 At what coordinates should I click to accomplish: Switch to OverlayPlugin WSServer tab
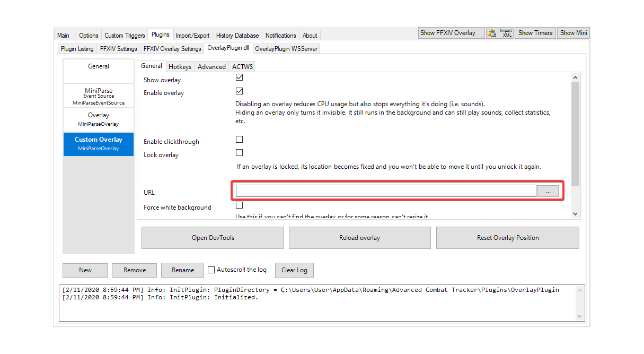[286, 48]
